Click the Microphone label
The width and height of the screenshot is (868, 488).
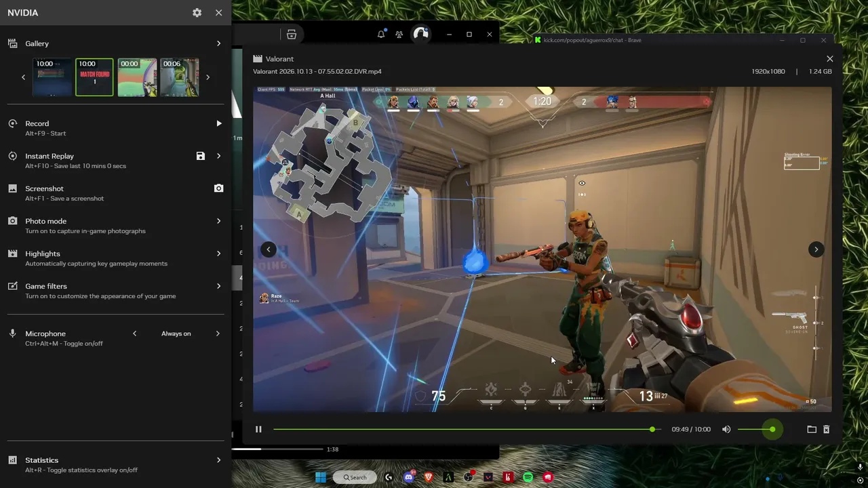pos(45,333)
